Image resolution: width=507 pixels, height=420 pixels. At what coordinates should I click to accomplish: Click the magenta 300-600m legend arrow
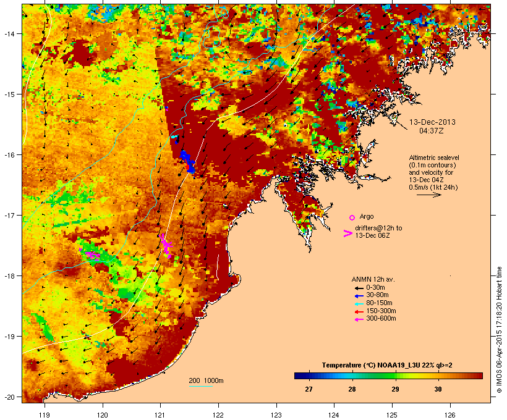coord(359,319)
